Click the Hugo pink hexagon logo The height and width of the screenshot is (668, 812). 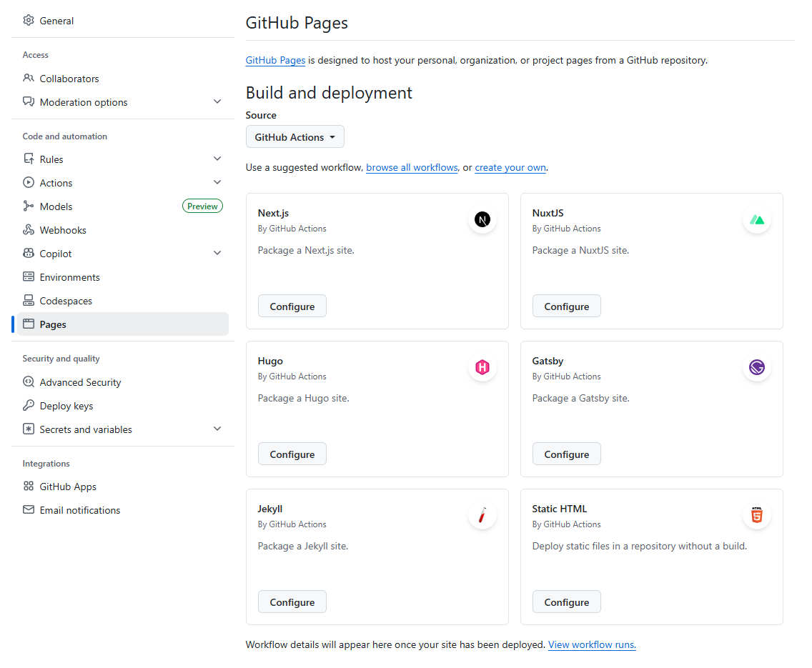pos(482,367)
